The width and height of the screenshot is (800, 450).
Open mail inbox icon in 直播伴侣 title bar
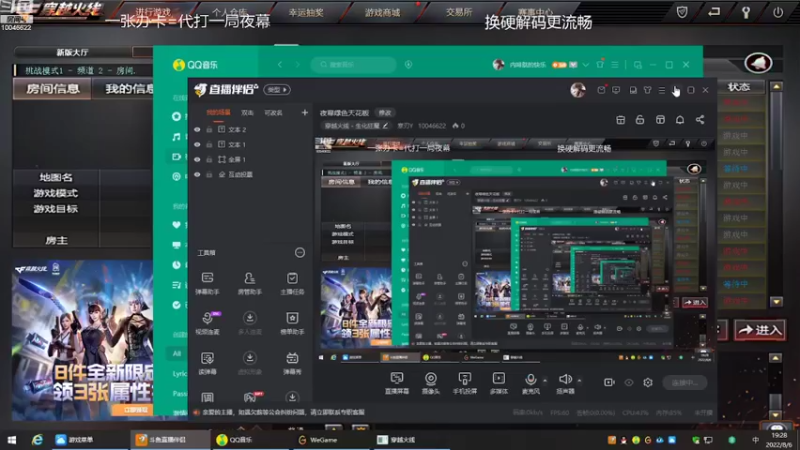tap(602, 90)
